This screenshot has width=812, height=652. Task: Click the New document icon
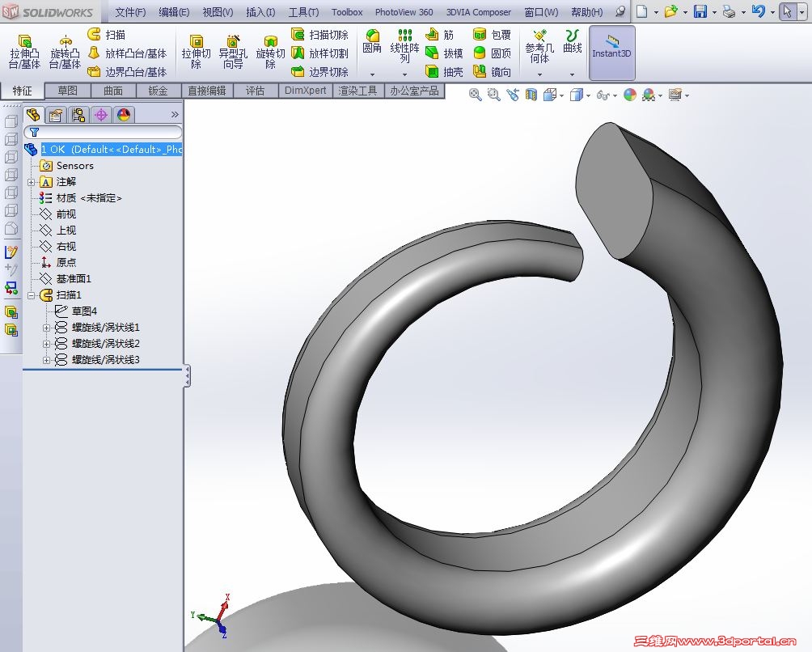[641, 11]
